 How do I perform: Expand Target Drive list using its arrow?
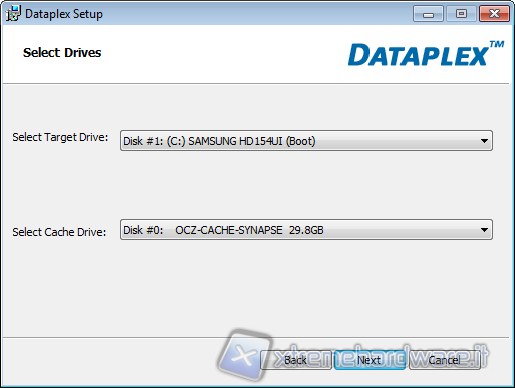click(x=484, y=141)
